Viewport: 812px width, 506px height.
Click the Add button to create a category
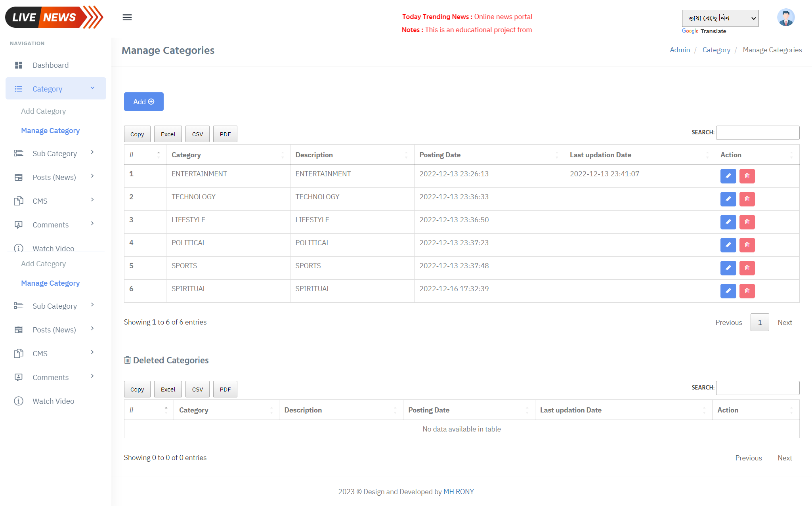tap(143, 101)
